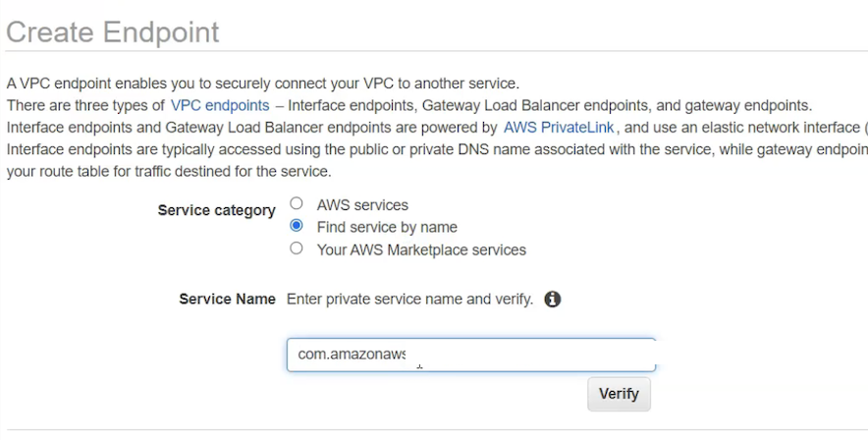This screenshot has height=440, width=868.
Task: Click the 'There are three types of' text
Action: pos(84,105)
